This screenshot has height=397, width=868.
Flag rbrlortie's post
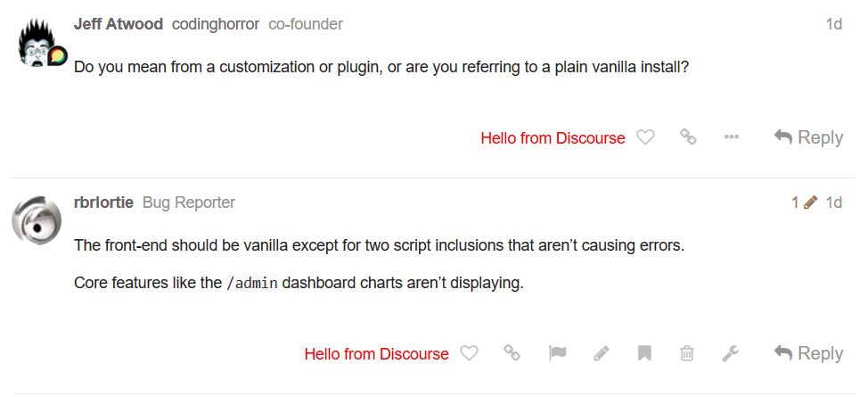[x=558, y=353]
